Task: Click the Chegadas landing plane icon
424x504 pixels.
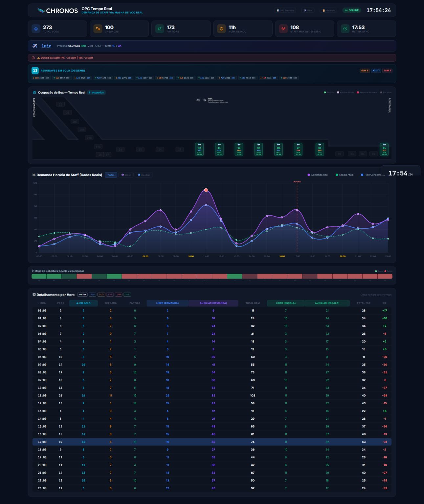Action: pyautogui.click(x=98, y=29)
